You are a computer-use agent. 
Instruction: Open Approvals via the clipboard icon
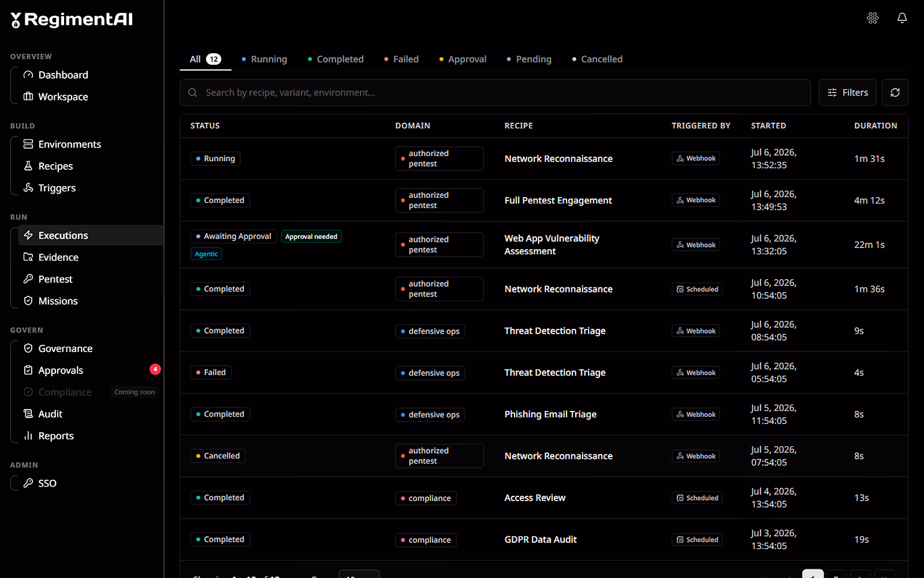[28, 370]
